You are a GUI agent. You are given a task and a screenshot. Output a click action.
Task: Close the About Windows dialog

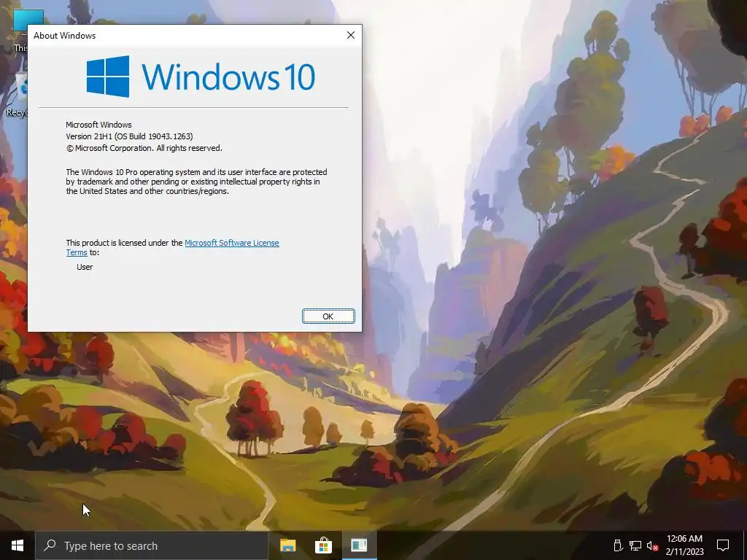(351, 35)
